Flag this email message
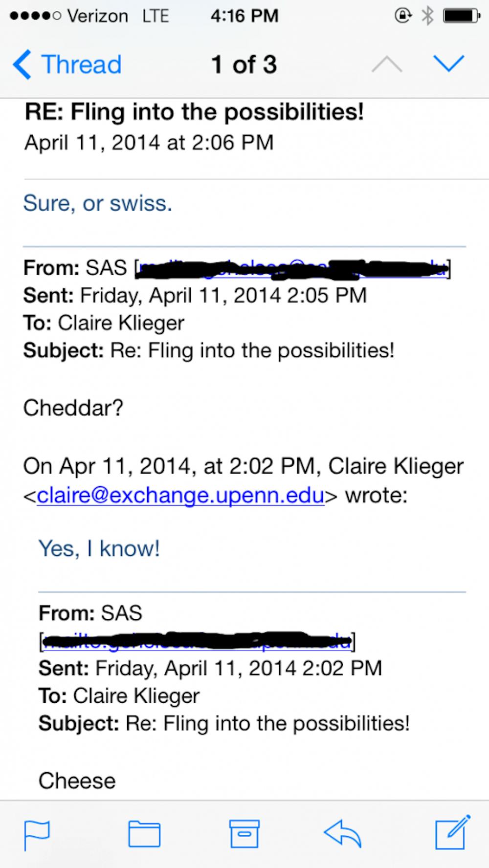 tap(37, 835)
